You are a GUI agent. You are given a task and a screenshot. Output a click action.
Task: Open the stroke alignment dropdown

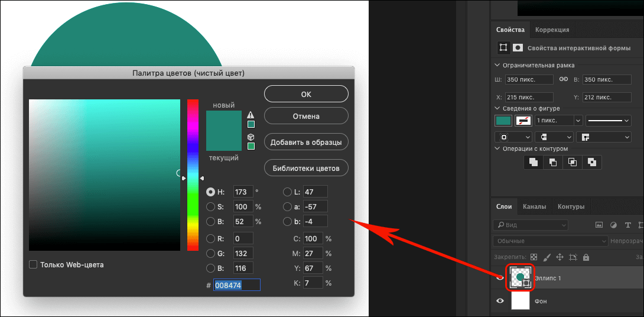514,137
